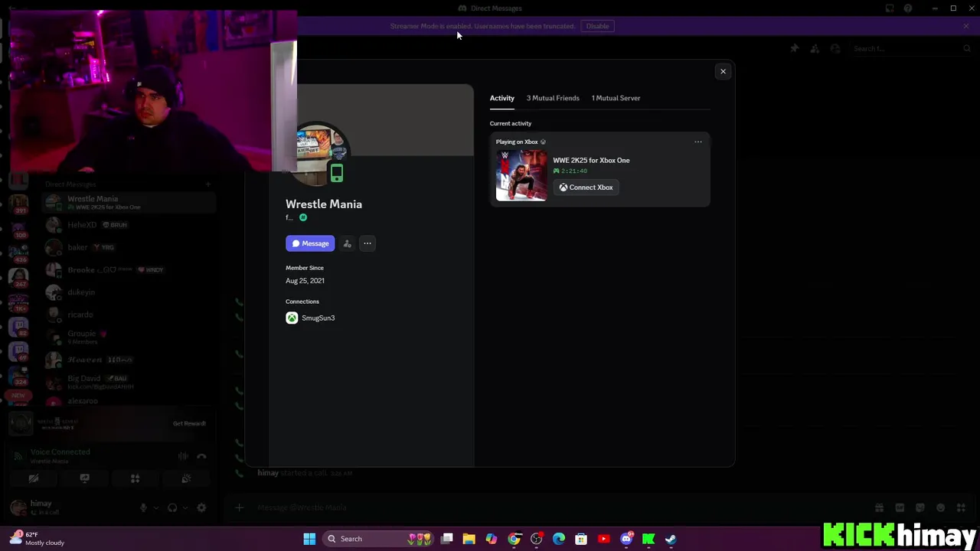This screenshot has height=551, width=980.
Task: Expand the microphone input options arrow
Action: [x=155, y=507]
